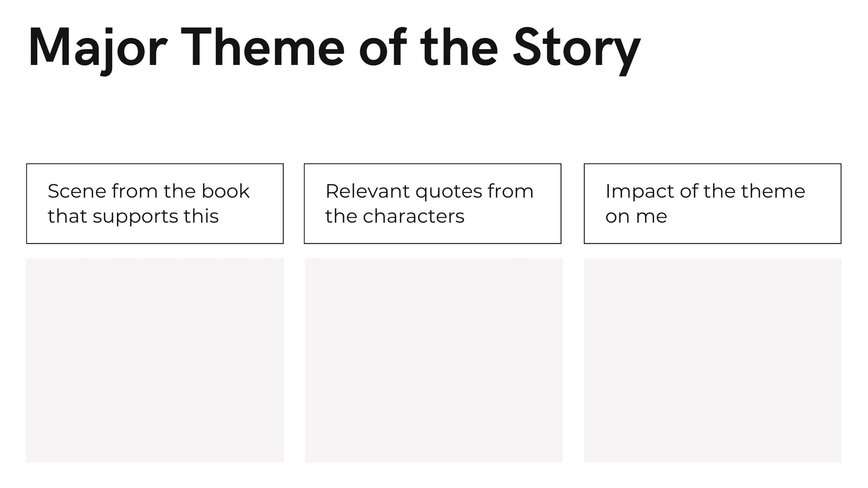The height and width of the screenshot is (488, 868).
Task: Click the "the characters" text line
Action: (395, 216)
